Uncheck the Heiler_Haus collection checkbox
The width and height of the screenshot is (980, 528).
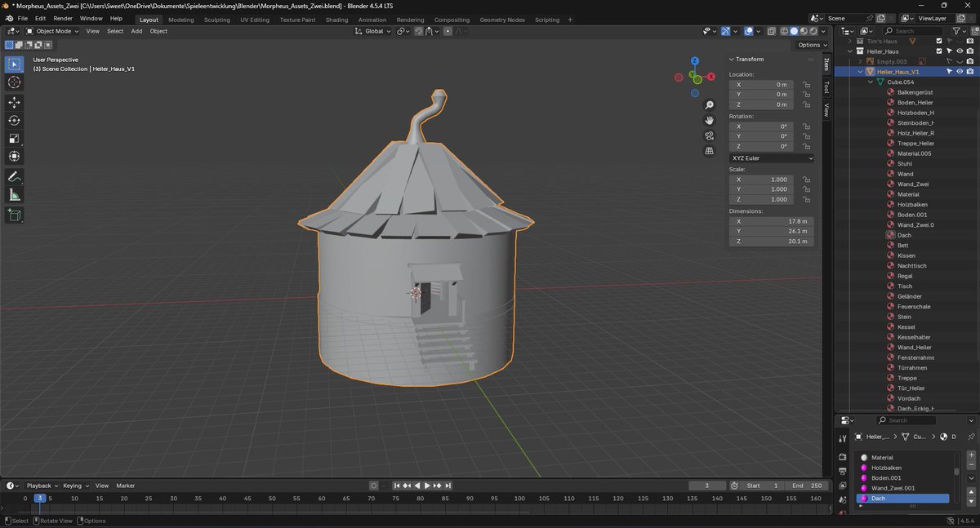click(x=939, y=51)
